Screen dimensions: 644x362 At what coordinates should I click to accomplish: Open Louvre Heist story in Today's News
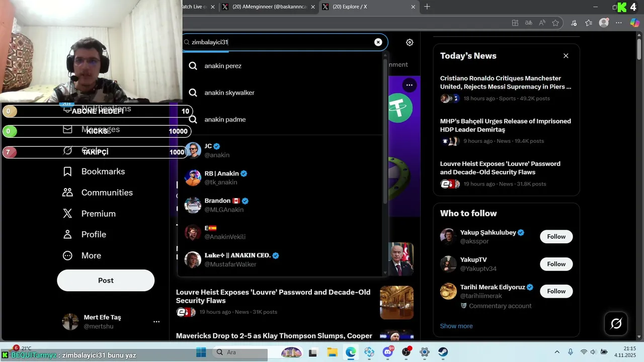point(500,168)
